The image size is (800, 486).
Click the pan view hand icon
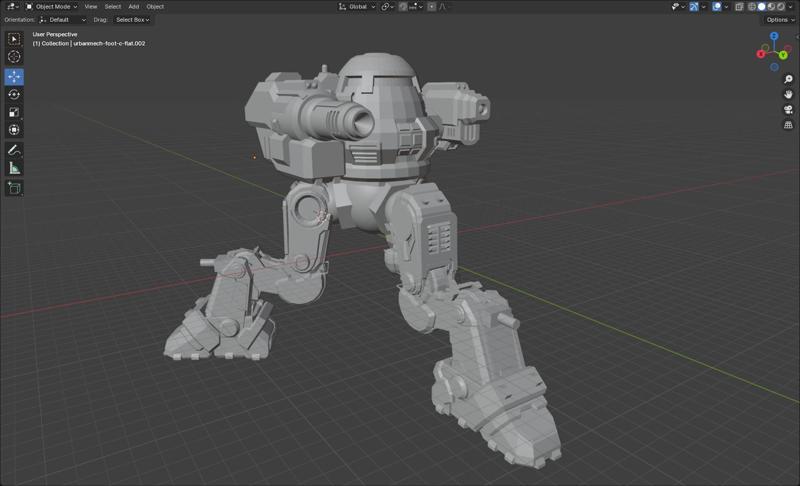tap(788, 94)
